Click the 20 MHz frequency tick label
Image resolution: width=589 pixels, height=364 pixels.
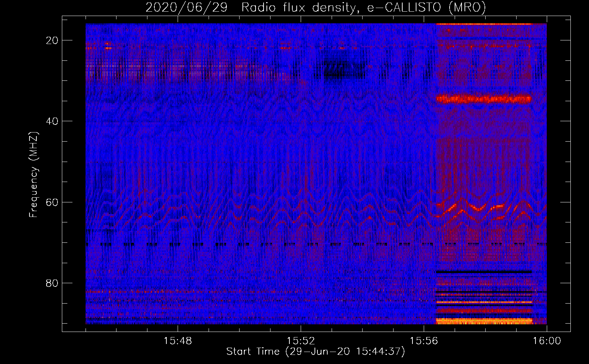(x=52, y=40)
